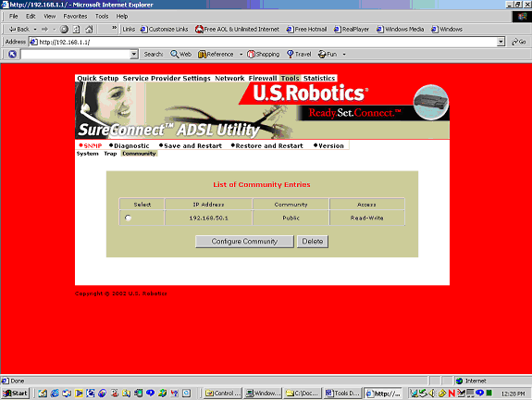Open the Shopping toolbar shortcut
The height and width of the screenshot is (400, 532).
point(264,54)
